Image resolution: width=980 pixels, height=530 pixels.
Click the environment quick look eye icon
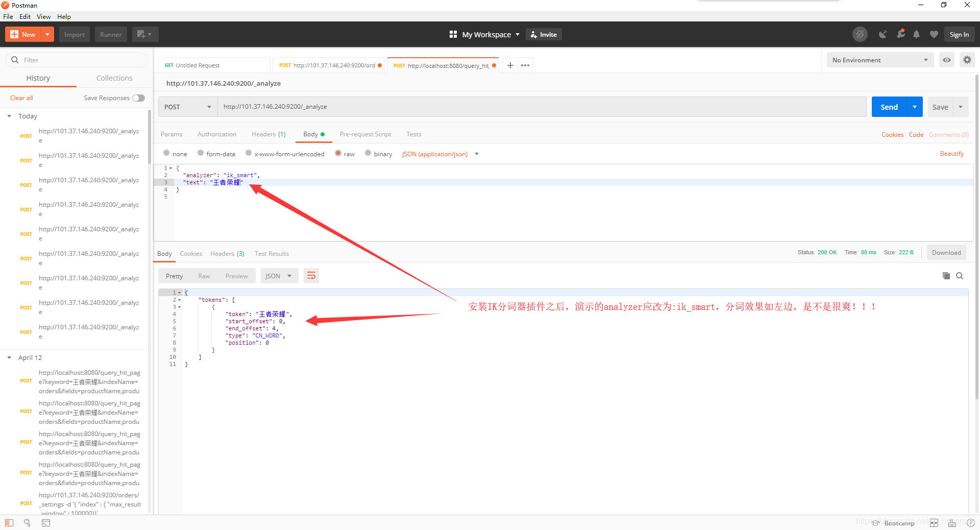947,60
